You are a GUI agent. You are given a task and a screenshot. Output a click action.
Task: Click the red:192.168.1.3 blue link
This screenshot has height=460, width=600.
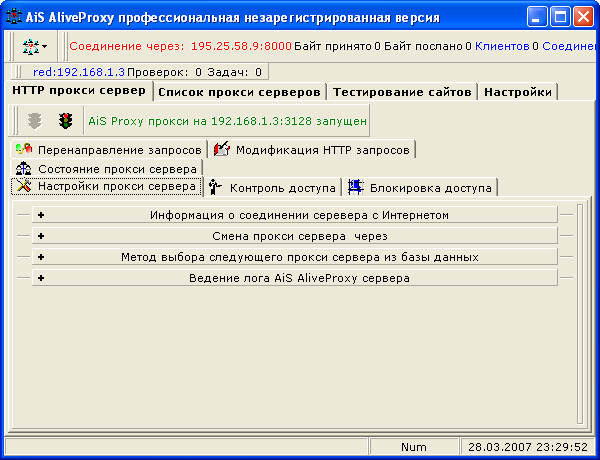79,72
